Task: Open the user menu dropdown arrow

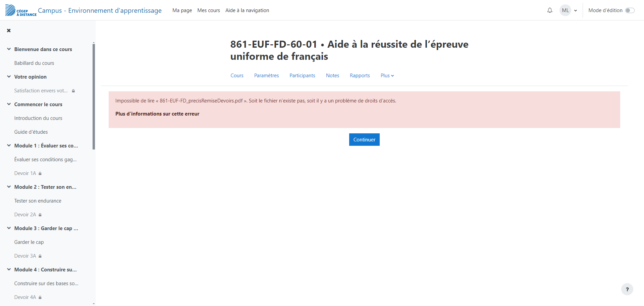Action: point(576,11)
